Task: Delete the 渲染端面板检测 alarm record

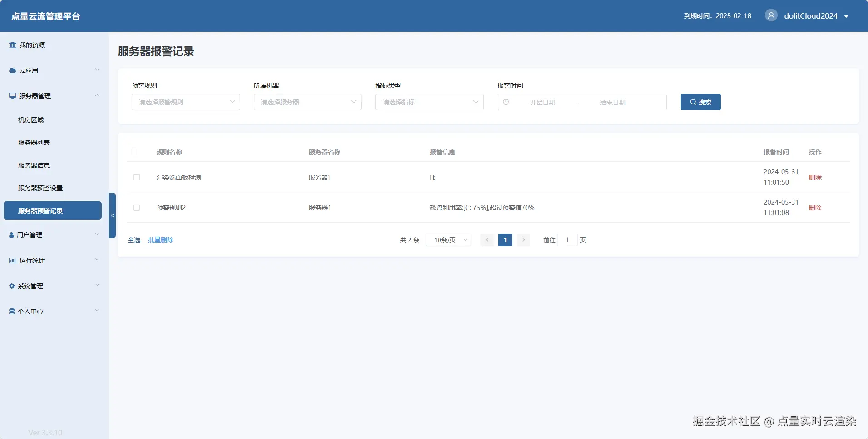Action: [x=815, y=177]
